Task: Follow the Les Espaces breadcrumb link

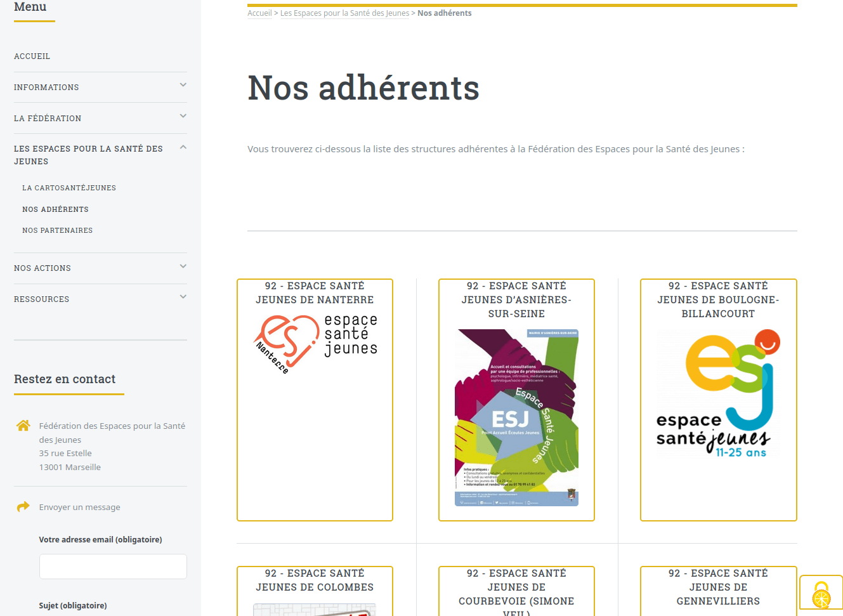Action: coord(344,13)
